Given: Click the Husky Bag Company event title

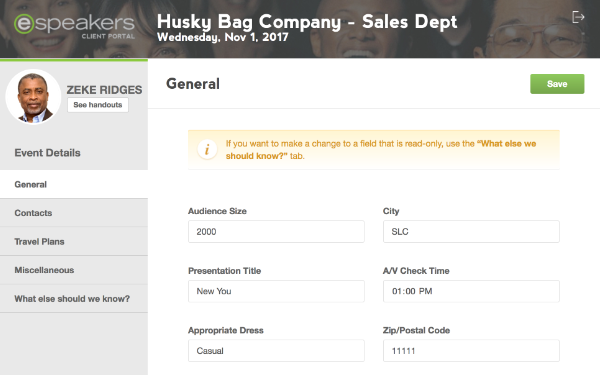Looking at the screenshot, I should [x=307, y=21].
